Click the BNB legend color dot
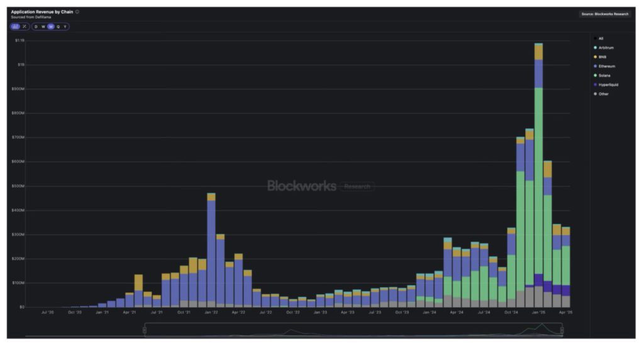The image size is (644, 345). pos(595,57)
